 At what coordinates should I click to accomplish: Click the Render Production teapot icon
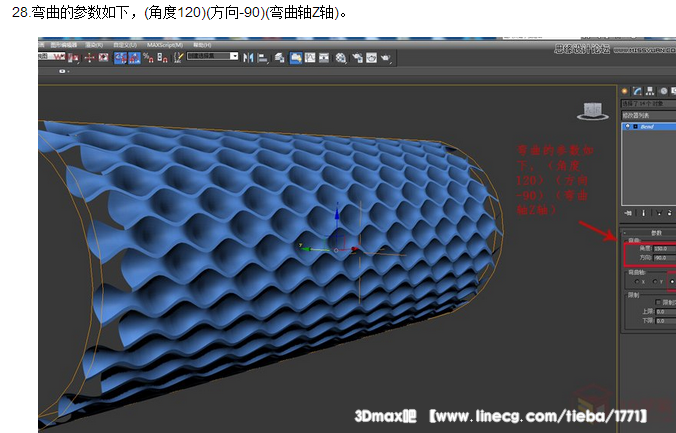click(x=386, y=58)
